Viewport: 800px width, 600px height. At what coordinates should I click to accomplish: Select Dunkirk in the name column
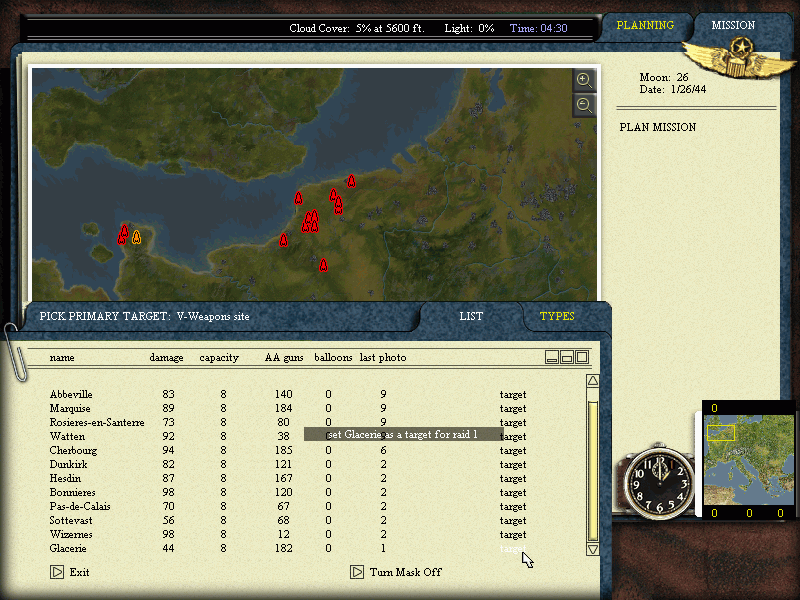(x=68, y=465)
